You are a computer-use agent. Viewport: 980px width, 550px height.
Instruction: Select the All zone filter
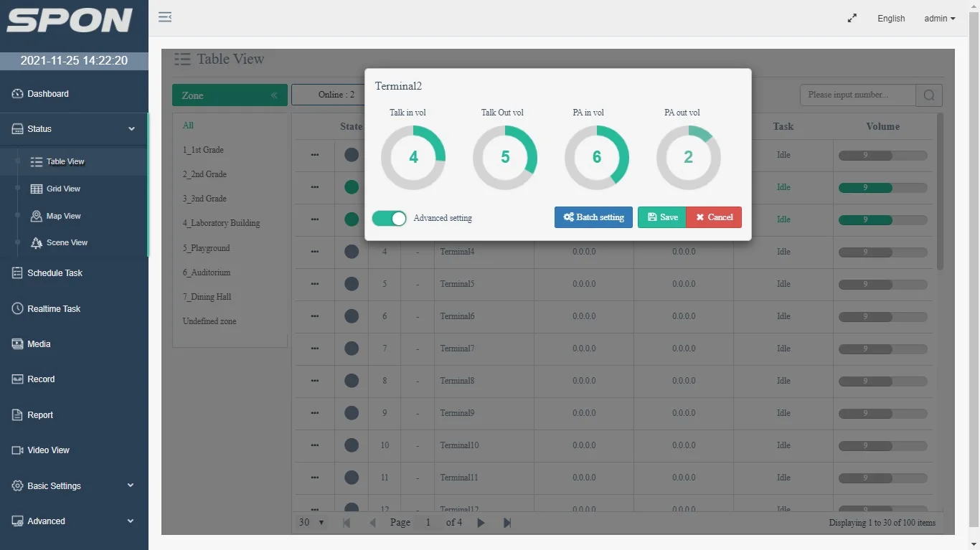point(188,125)
